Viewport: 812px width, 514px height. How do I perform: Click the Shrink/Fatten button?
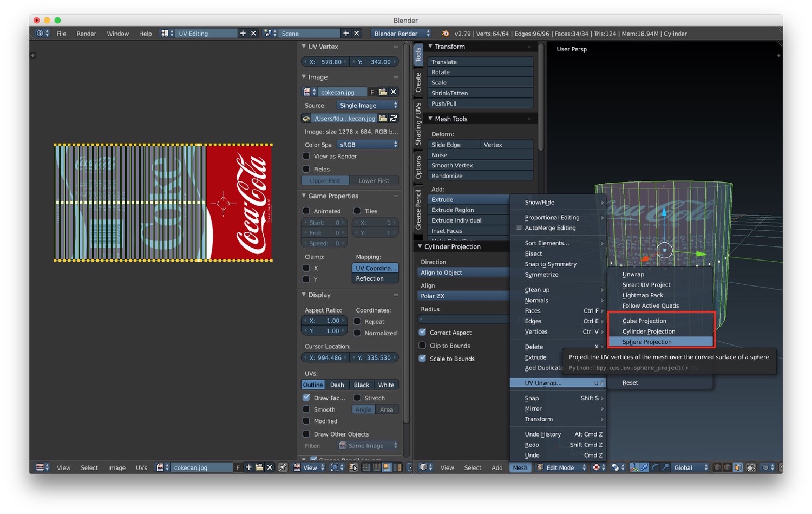[480, 93]
